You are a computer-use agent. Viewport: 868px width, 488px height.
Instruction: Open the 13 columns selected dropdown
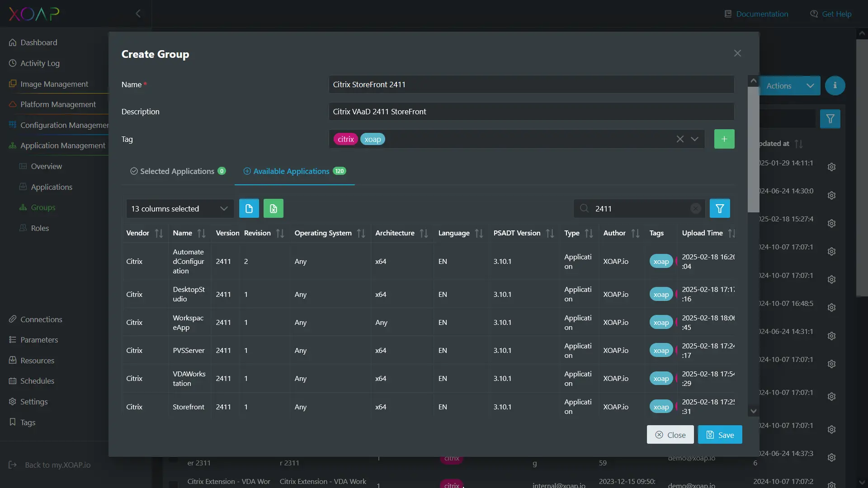(179, 208)
